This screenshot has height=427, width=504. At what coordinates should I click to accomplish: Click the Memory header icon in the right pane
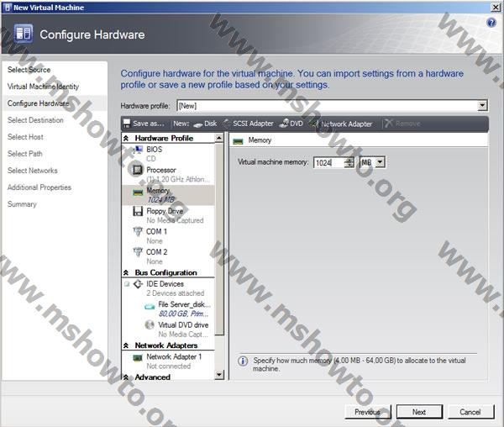point(239,141)
